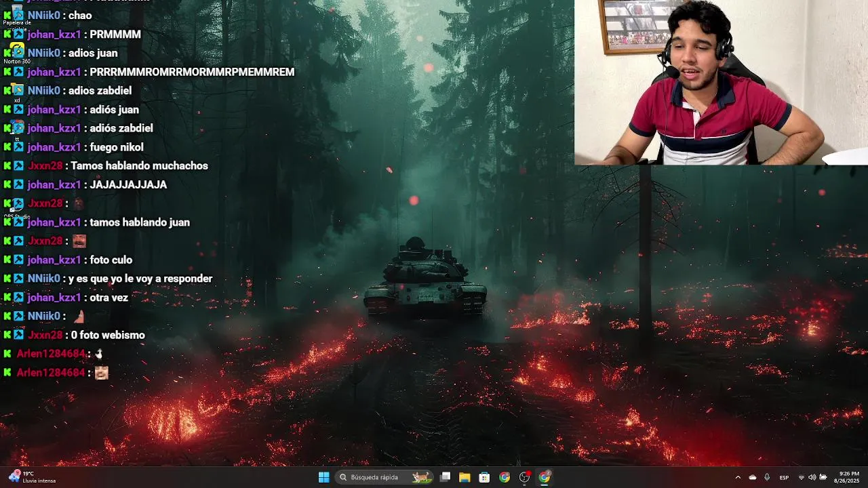Open the OneDrive cloud tray icon
Viewport: 868px width, 488px height.
click(752, 477)
